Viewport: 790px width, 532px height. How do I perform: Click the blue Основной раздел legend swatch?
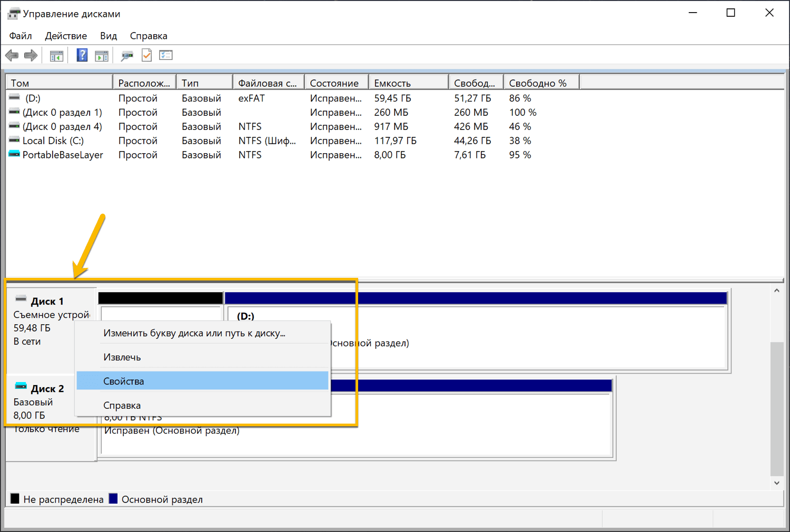(x=113, y=499)
